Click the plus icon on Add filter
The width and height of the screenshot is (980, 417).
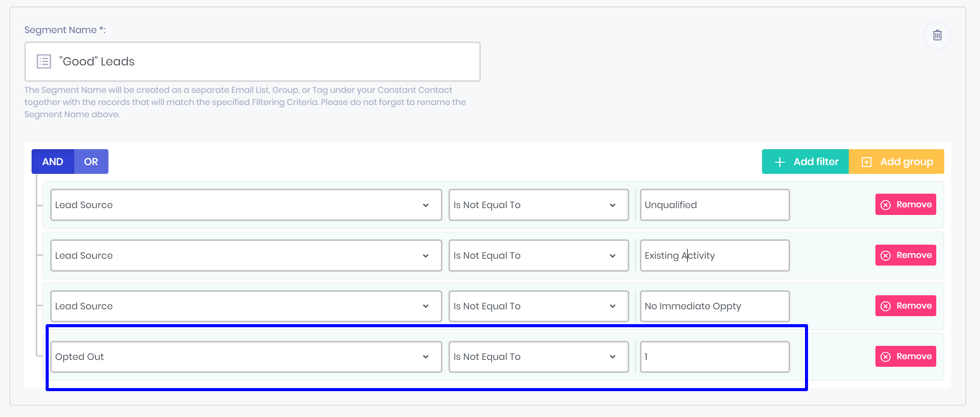tap(780, 162)
